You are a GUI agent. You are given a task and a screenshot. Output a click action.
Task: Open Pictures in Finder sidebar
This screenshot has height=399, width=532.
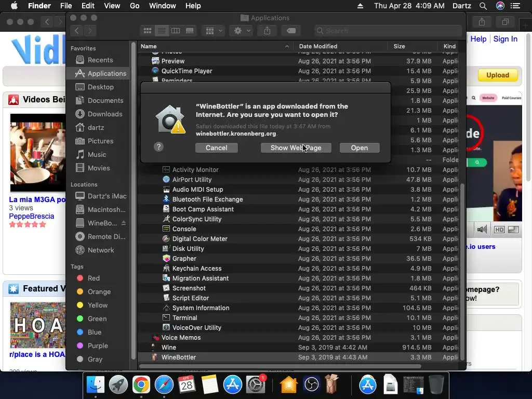(98, 141)
